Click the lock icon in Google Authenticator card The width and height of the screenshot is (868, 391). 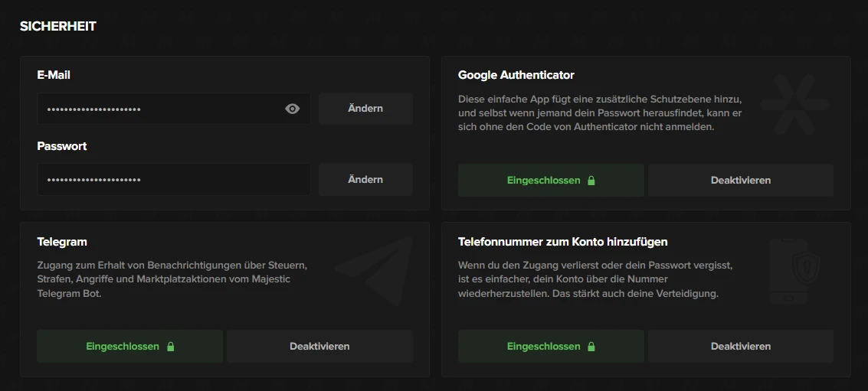point(591,181)
